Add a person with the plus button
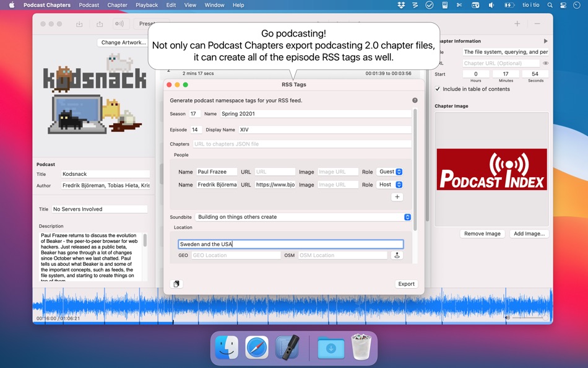This screenshot has height=368, width=588. (x=397, y=197)
